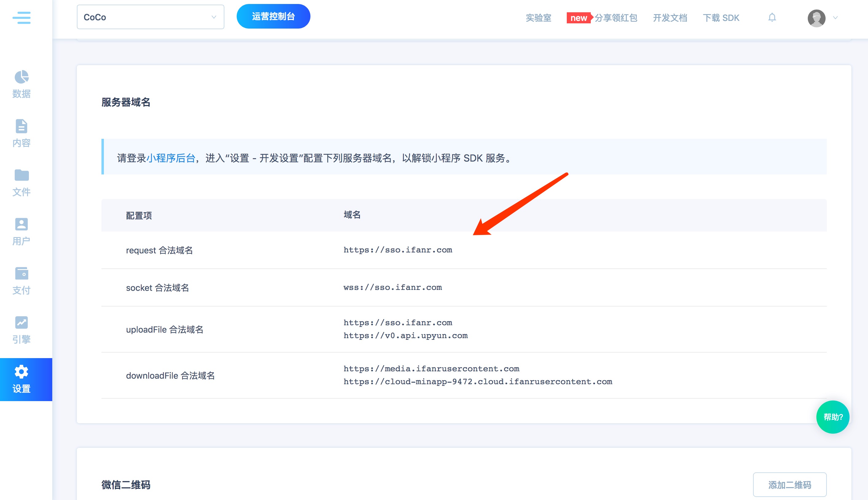Click 下载 SDK in top navigation
The image size is (868, 500).
point(721,18)
